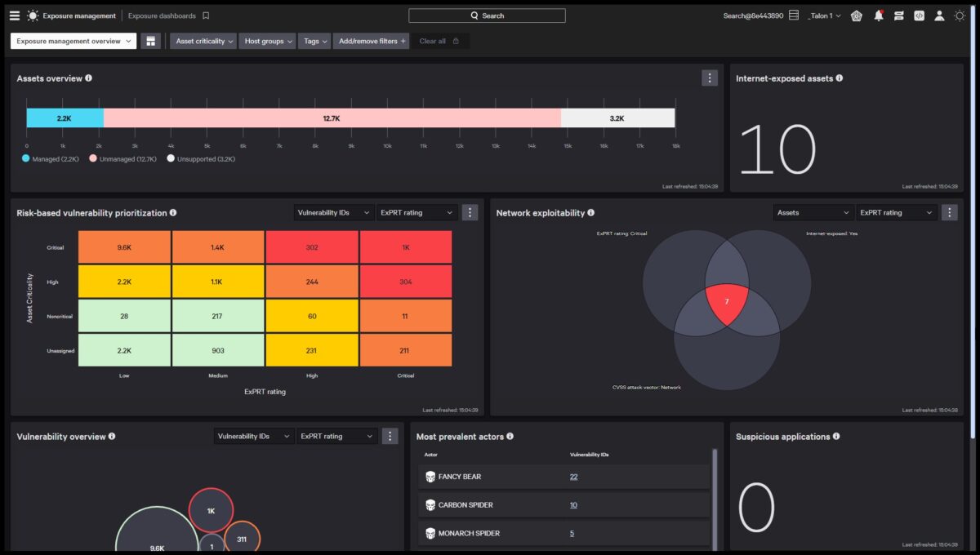
Task: Show info for Vulnerability overview
Action: point(112,436)
